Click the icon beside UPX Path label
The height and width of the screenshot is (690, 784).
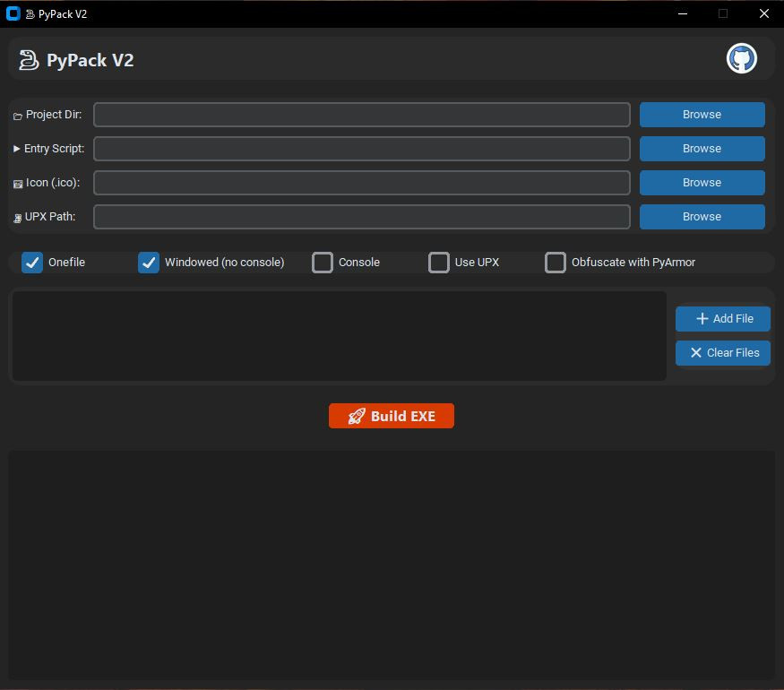tap(18, 218)
